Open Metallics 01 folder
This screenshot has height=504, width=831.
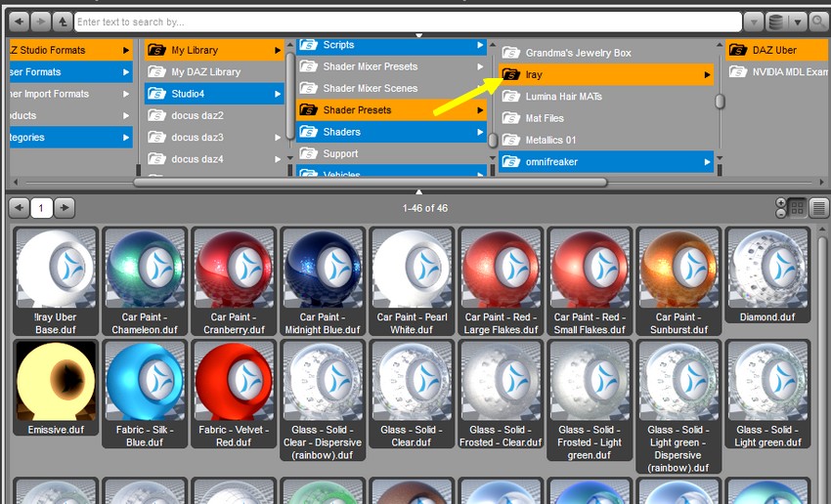point(606,140)
